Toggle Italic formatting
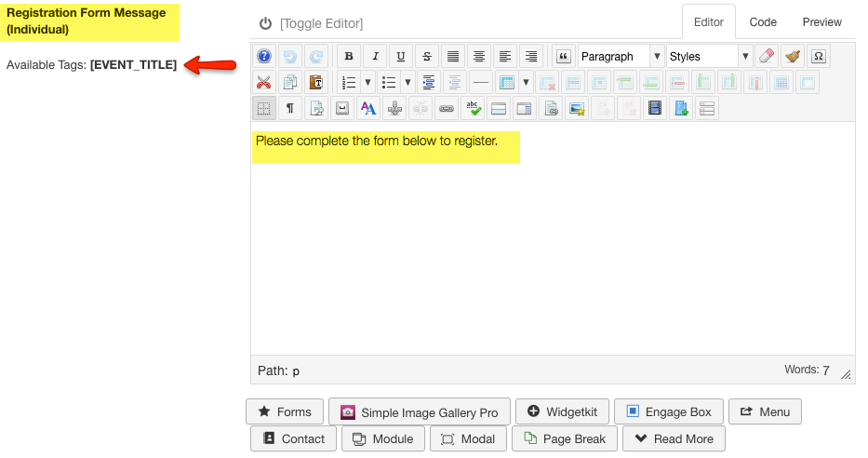The width and height of the screenshot is (868, 458). pyautogui.click(x=375, y=56)
